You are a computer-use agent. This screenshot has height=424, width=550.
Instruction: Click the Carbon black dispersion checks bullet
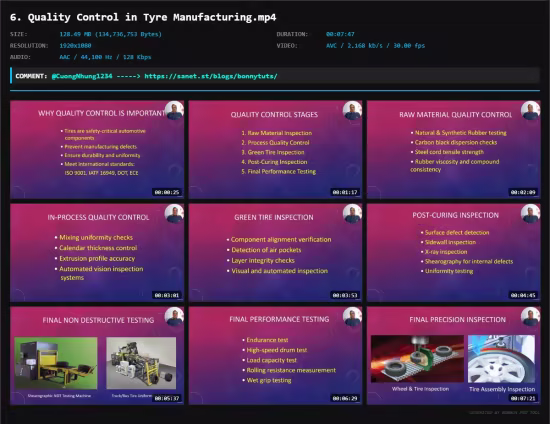(454, 142)
